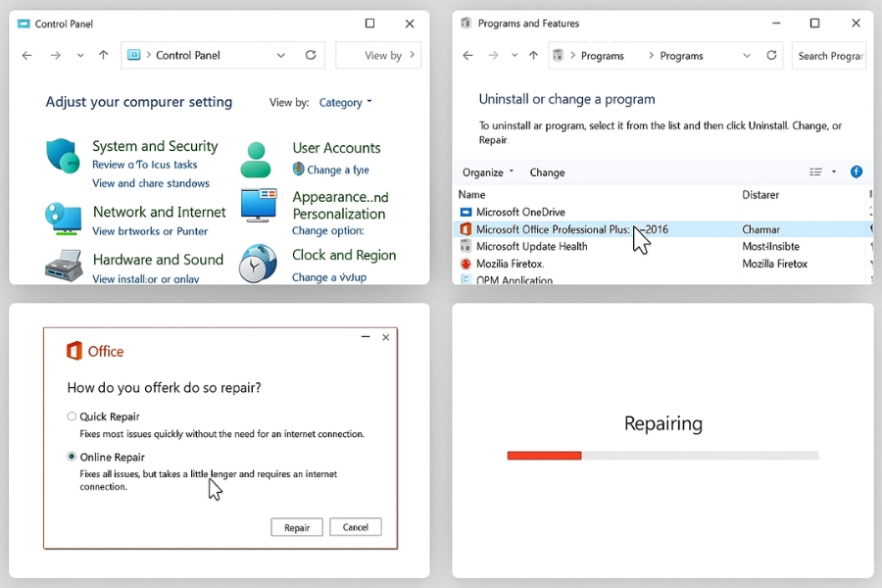Click the Hardware and Sound printer icon

[x=63, y=266]
